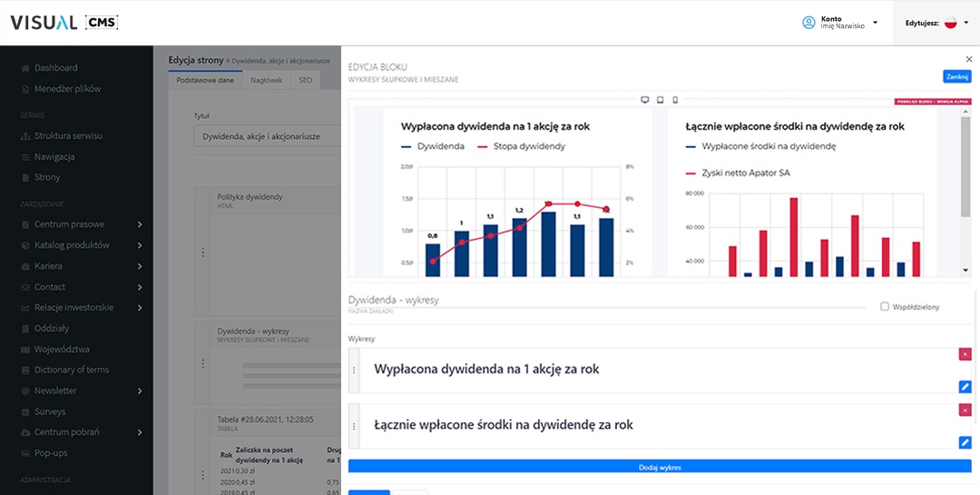Click the Województwa sidebar link
This screenshot has height=495, width=980.
point(62,349)
